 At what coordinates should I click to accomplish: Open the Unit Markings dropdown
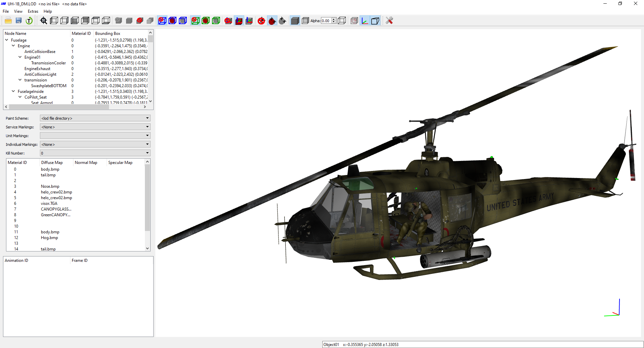(x=95, y=135)
